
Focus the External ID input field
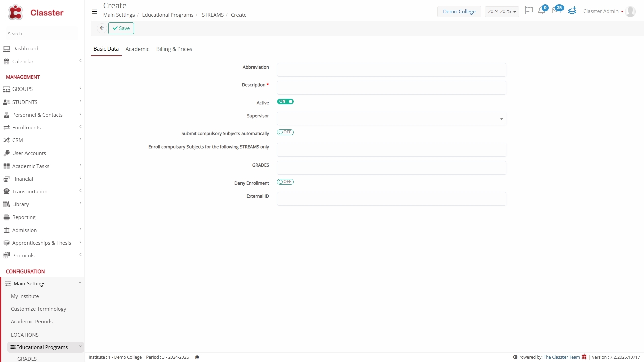tap(391, 199)
